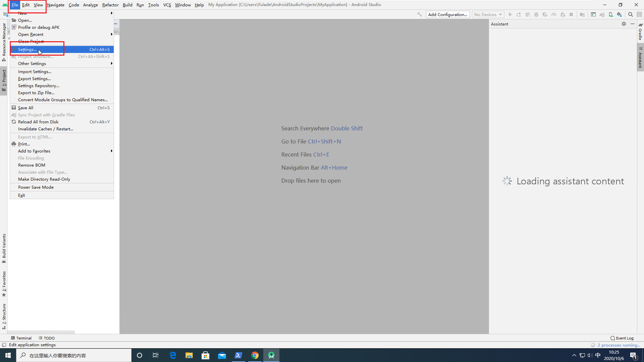This screenshot has width=644, height=362.
Task: Toggle Power Save Mode
Action: [x=36, y=187]
